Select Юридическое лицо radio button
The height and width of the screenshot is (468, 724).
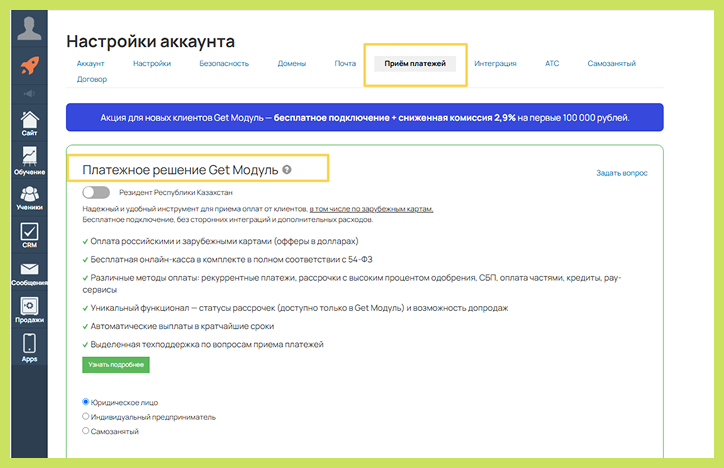click(x=85, y=402)
